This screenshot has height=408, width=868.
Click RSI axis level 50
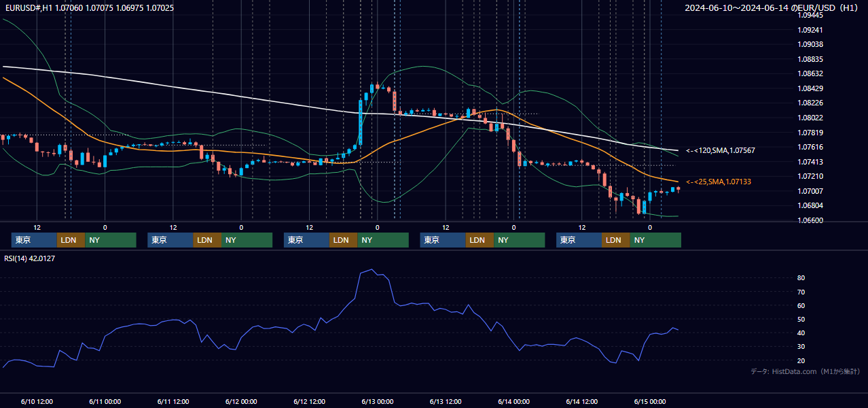(x=801, y=319)
